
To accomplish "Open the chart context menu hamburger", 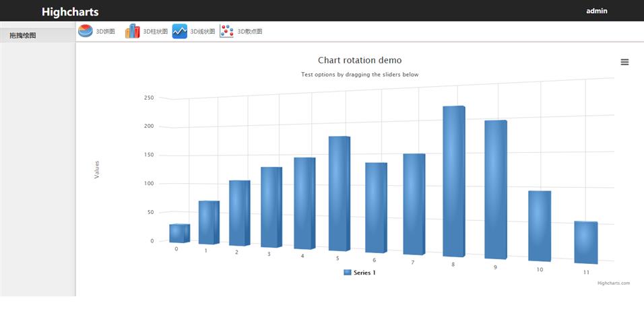I will (624, 62).
